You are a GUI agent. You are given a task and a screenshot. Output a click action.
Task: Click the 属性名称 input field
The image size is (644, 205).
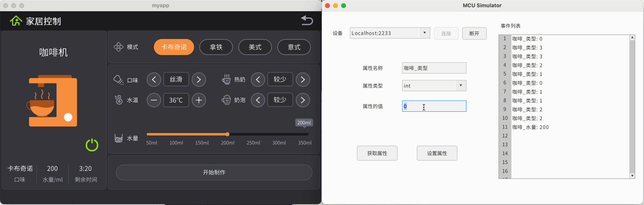pyautogui.click(x=434, y=68)
